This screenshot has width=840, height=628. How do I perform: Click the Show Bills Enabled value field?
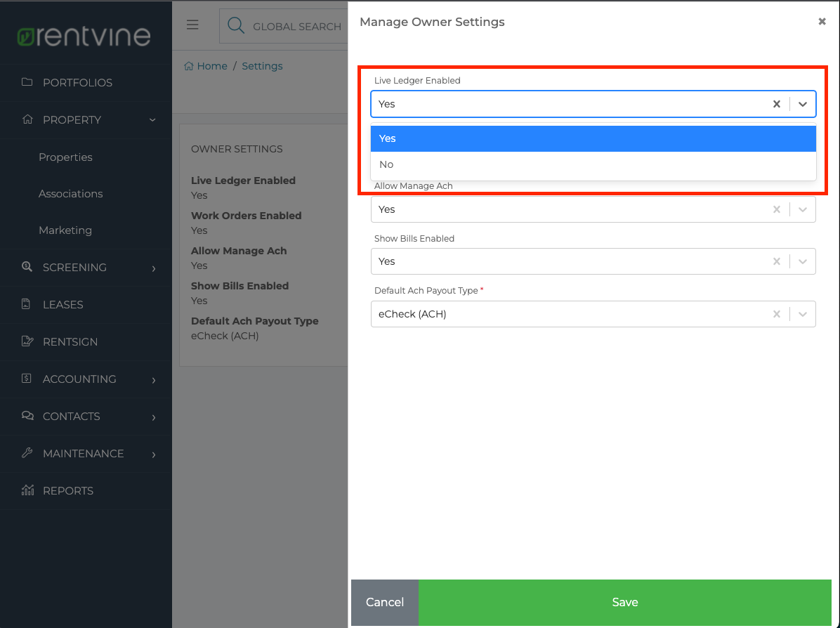point(593,261)
